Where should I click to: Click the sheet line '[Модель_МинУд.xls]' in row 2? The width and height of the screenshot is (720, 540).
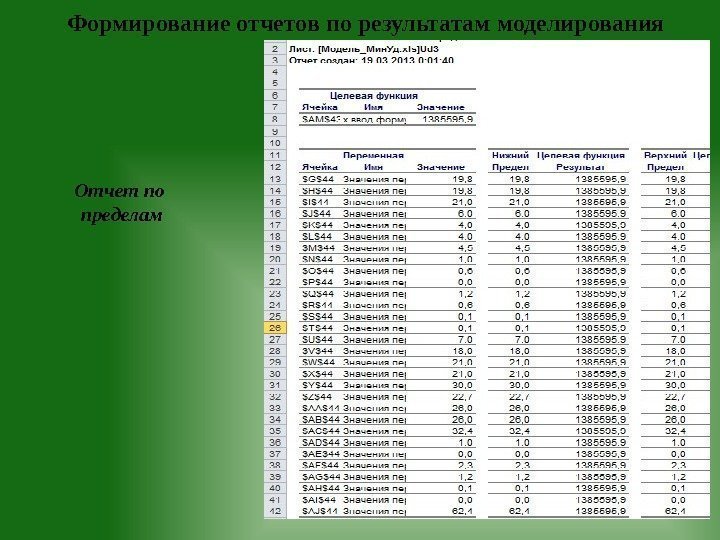tap(364, 49)
